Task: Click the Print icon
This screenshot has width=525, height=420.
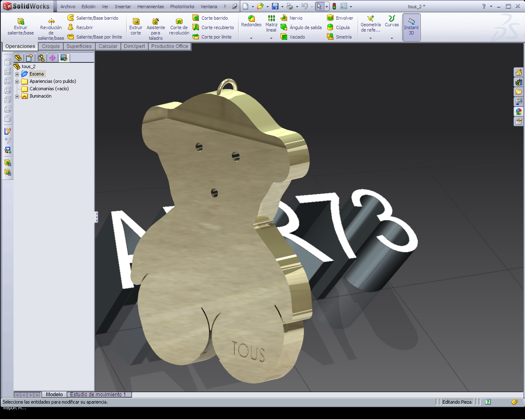Action: click(290, 6)
